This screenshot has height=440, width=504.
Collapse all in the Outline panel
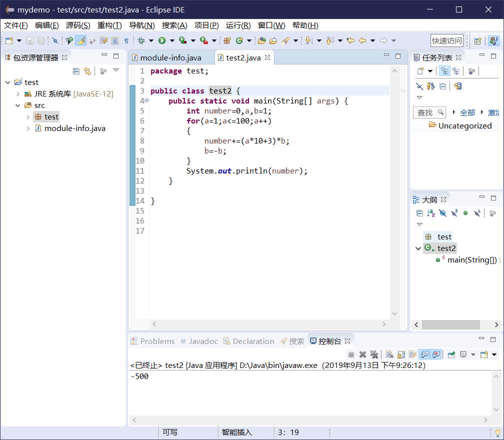click(x=419, y=213)
